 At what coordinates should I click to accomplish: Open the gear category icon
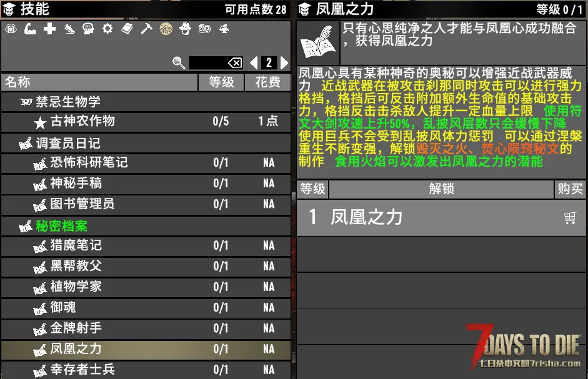coord(107,29)
